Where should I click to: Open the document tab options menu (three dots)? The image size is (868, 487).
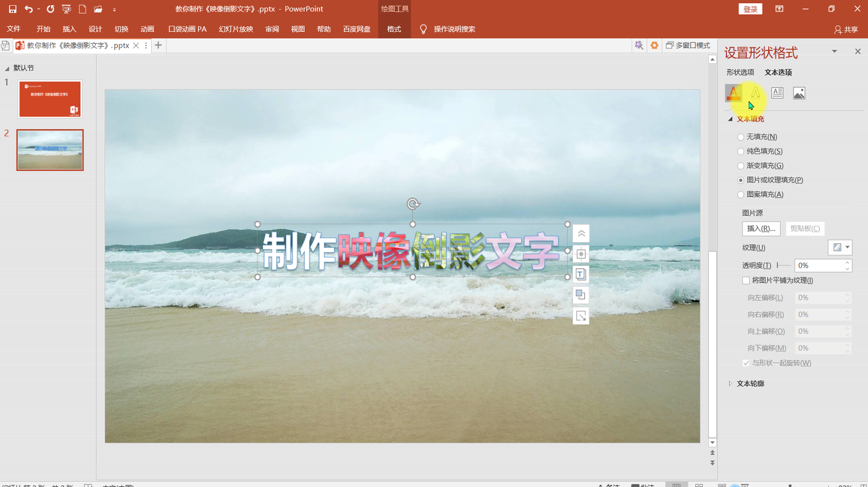pyautogui.click(x=146, y=46)
